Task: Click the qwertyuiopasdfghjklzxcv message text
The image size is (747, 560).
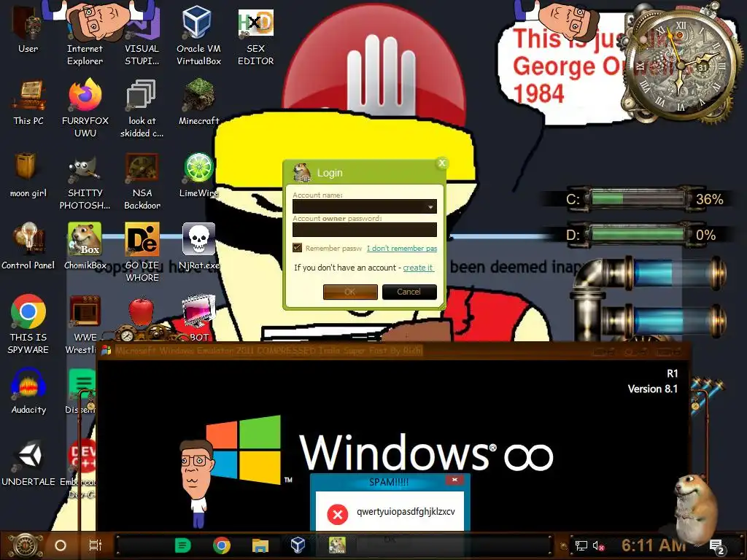Action: pyautogui.click(x=406, y=511)
